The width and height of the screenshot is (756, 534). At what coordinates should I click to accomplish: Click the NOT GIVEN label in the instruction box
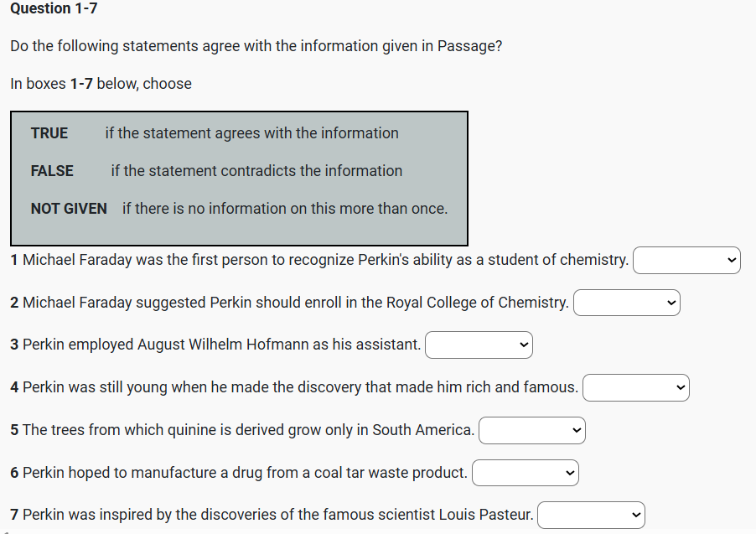[x=69, y=209]
